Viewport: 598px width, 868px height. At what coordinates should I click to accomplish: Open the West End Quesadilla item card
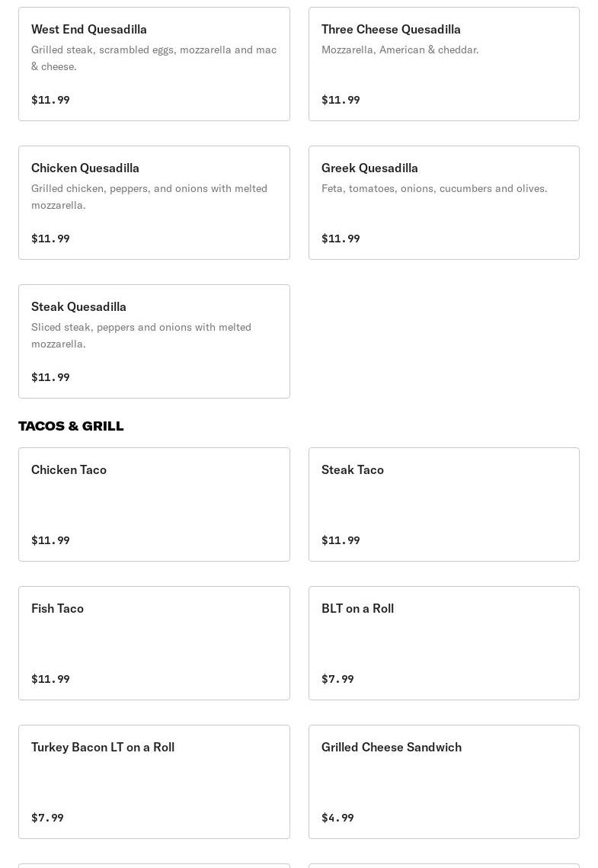pyautogui.click(x=154, y=64)
